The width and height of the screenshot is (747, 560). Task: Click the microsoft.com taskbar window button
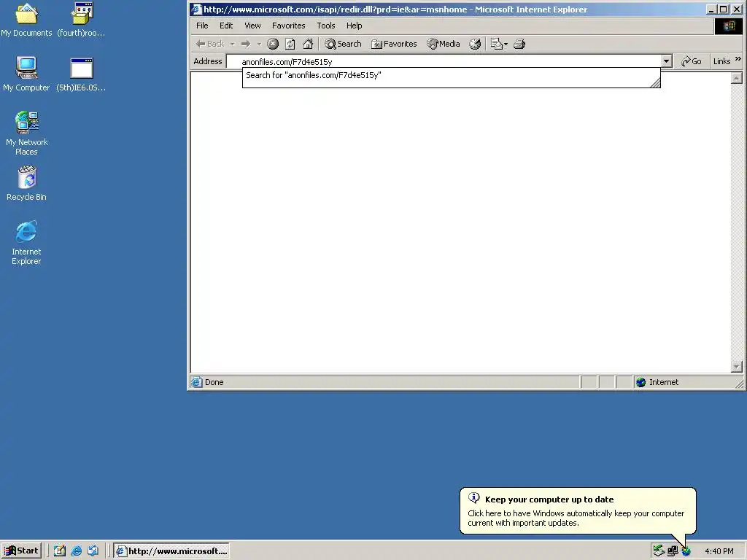[171, 551]
